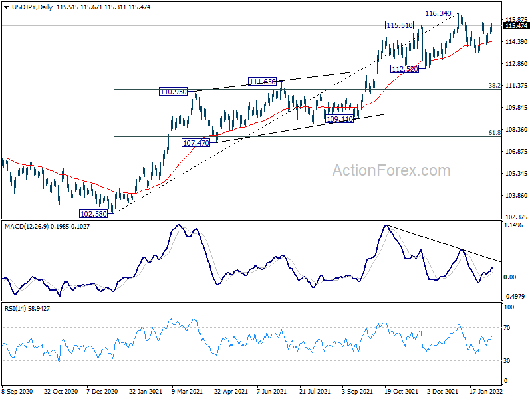Viewport: 532px width, 399px height.
Task: Click the 106.875 price axis value
Action: click(517, 152)
